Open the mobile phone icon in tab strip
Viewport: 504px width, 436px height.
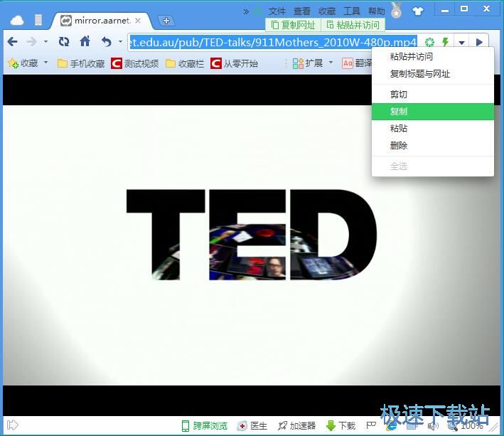(x=38, y=20)
